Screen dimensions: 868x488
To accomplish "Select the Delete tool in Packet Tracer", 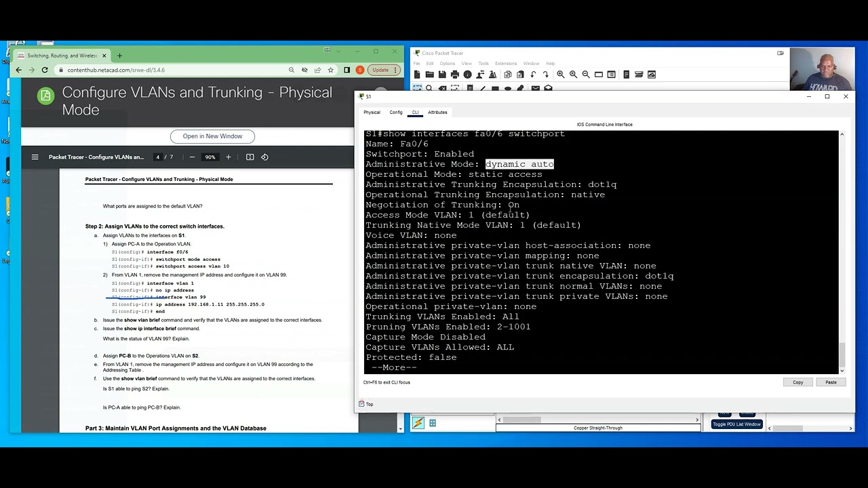I will (x=442, y=89).
